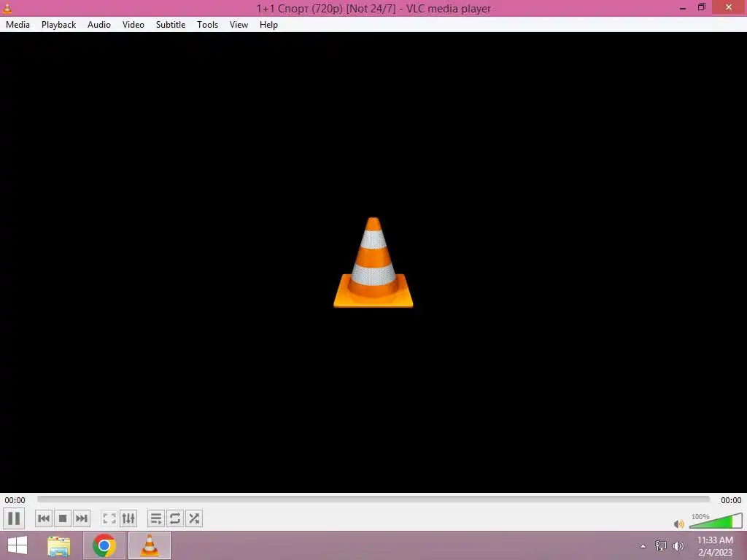Skip to previous media item
The image size is (747, 560).
click(44, 518)
